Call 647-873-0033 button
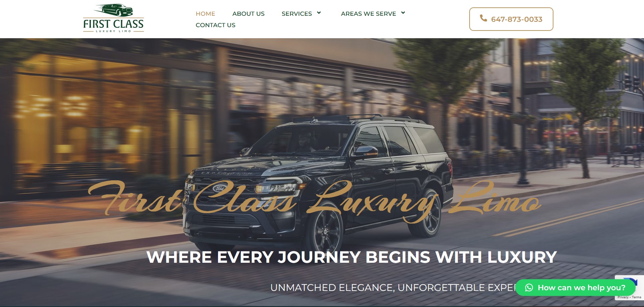This screenshot has width=644, height=307. pos(511,19)
